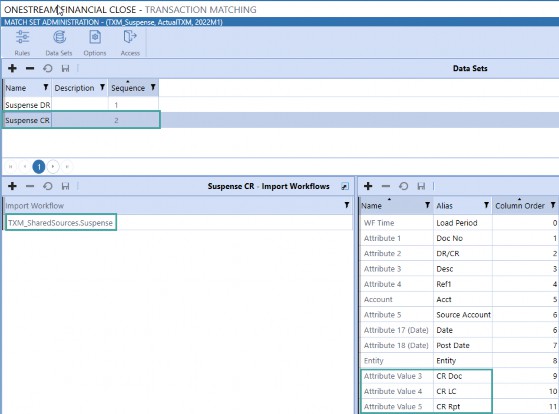Select the CR Doc alias row

[458, 376]
